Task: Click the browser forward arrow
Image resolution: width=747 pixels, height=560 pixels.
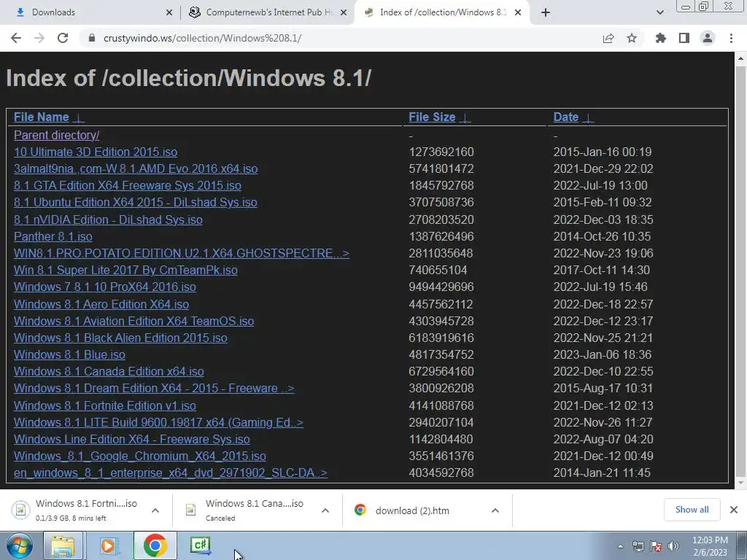Action: pyautogui.click(x=39, y=38)
